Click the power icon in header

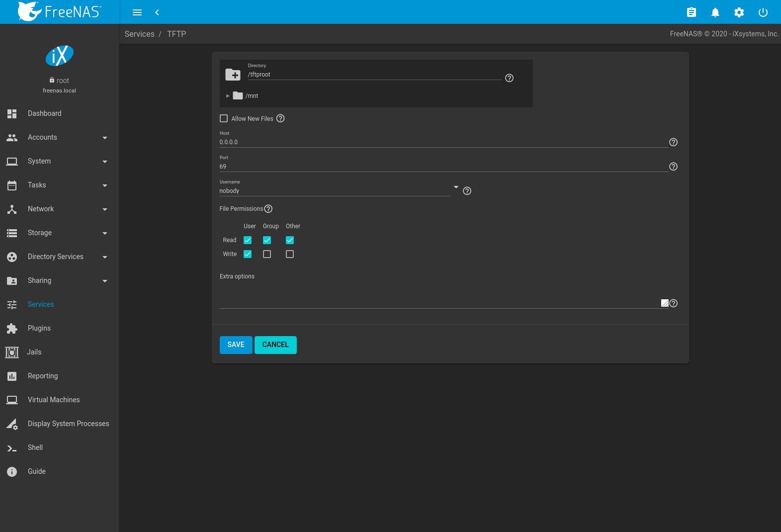(x=763, y=12)
